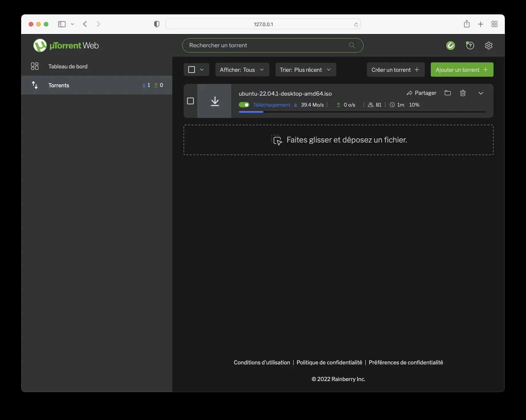The image size is (526, 420).
Task: Click Rechercher un torrent search field
Action: click(x=272, y=45)
